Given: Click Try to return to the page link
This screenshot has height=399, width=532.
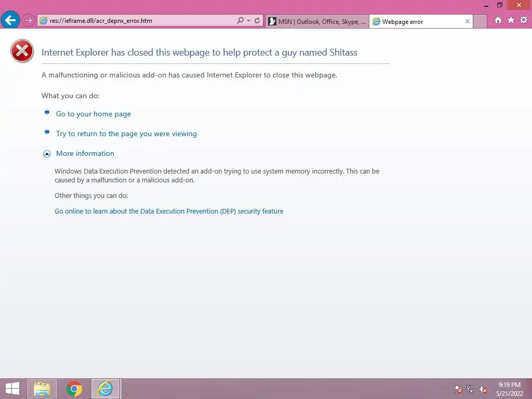Looking at the screenshot, I should [126, 134].
